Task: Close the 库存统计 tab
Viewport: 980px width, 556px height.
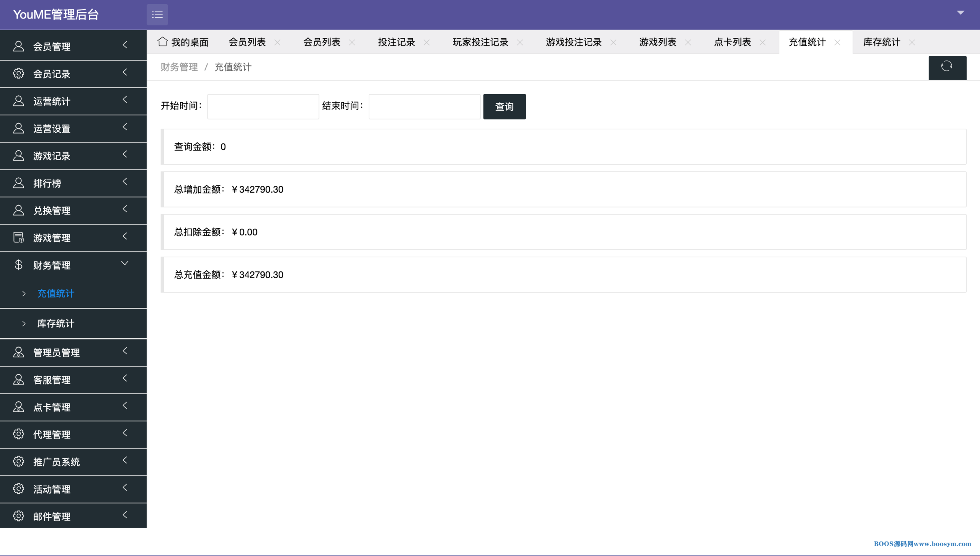Action: [x=912, y=43]
